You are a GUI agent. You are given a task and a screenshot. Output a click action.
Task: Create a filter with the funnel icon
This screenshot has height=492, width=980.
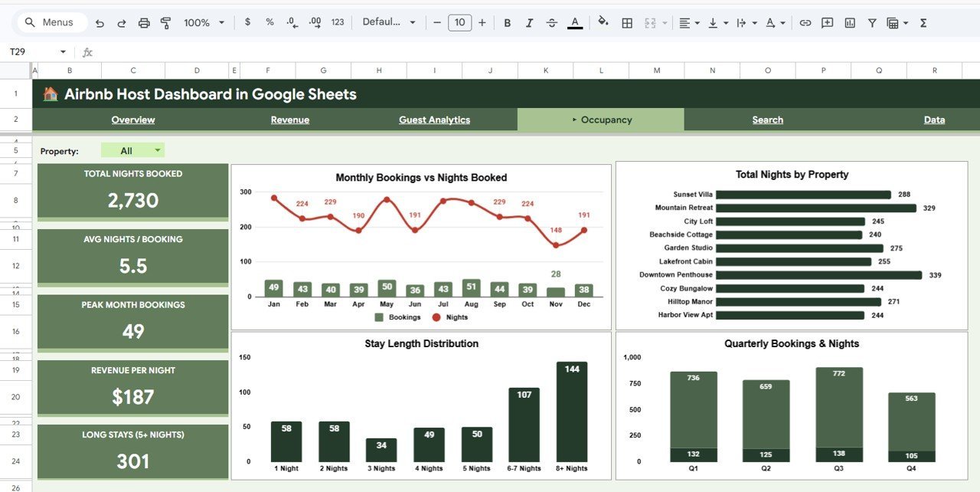(x=871, y=22)
